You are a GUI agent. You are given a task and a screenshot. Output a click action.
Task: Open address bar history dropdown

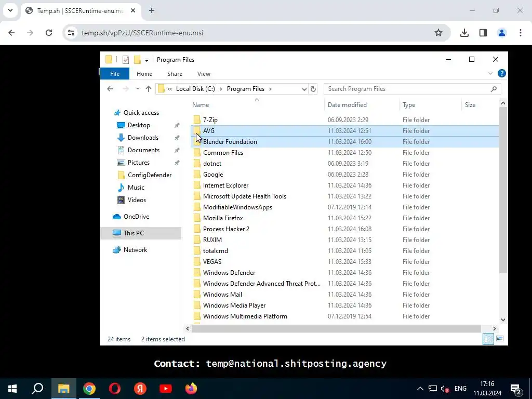pos(304,89)
